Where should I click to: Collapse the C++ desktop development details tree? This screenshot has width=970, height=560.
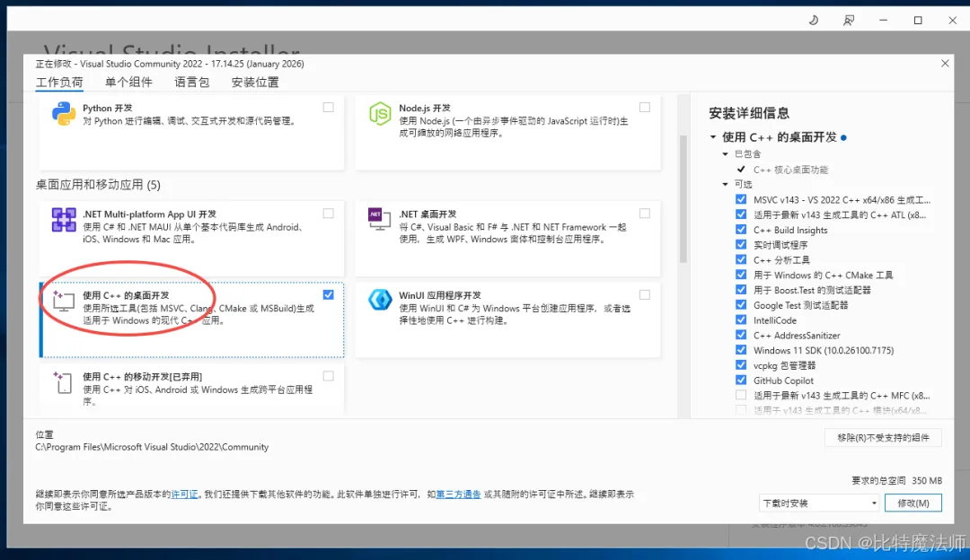[713, 137]
